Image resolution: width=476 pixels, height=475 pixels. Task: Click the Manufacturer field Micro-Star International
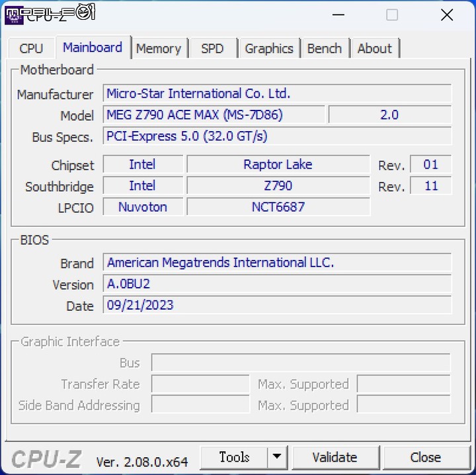pos(277,93)
